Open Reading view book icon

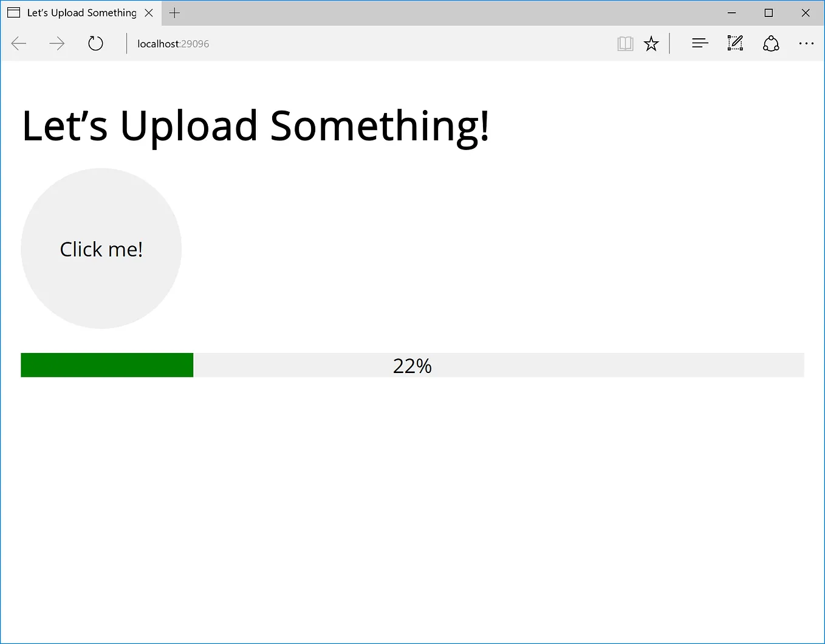coord(625,44)
